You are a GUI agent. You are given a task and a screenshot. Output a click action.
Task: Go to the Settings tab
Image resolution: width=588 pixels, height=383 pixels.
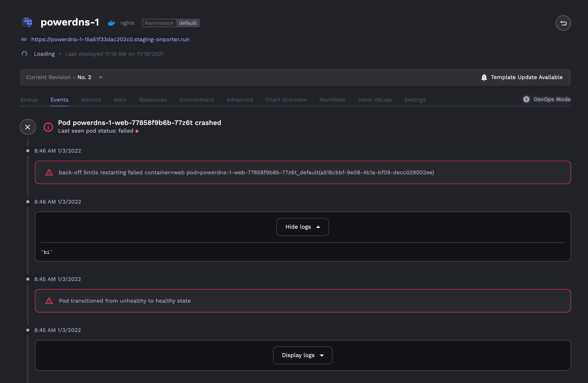click(415, 100)
